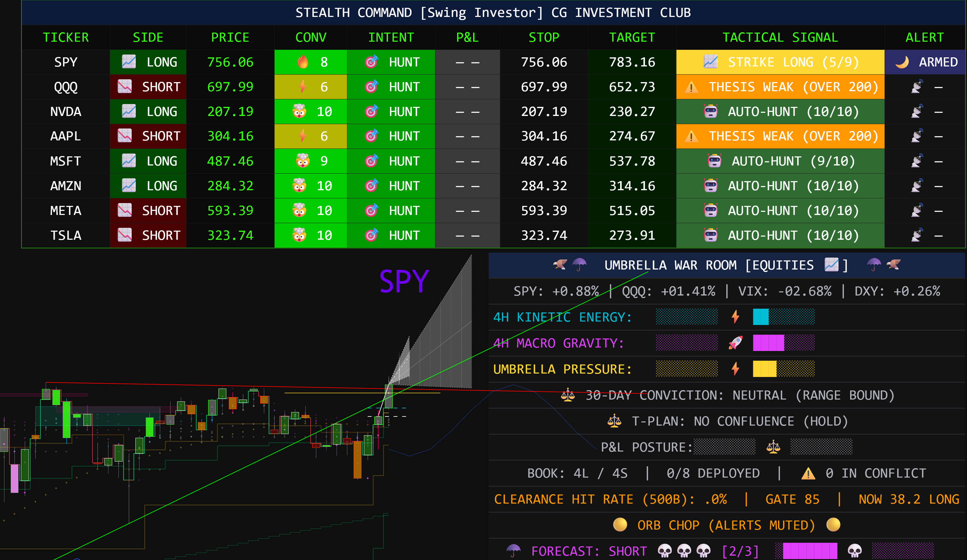Click the exploding-head icon in META's CONV cell
The width and height of the screenshot is (967, 560).
click(299, 210)
